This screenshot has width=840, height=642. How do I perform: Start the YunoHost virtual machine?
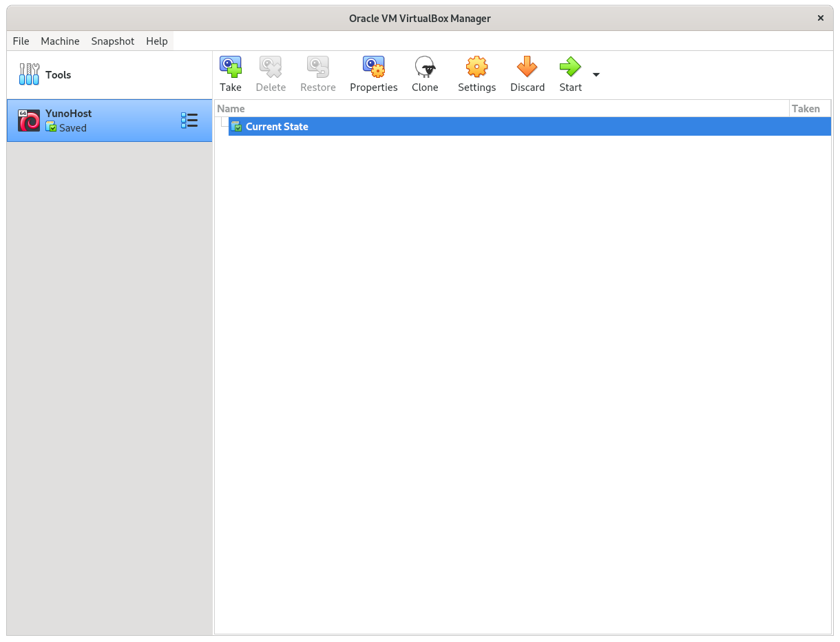point(570,68)
